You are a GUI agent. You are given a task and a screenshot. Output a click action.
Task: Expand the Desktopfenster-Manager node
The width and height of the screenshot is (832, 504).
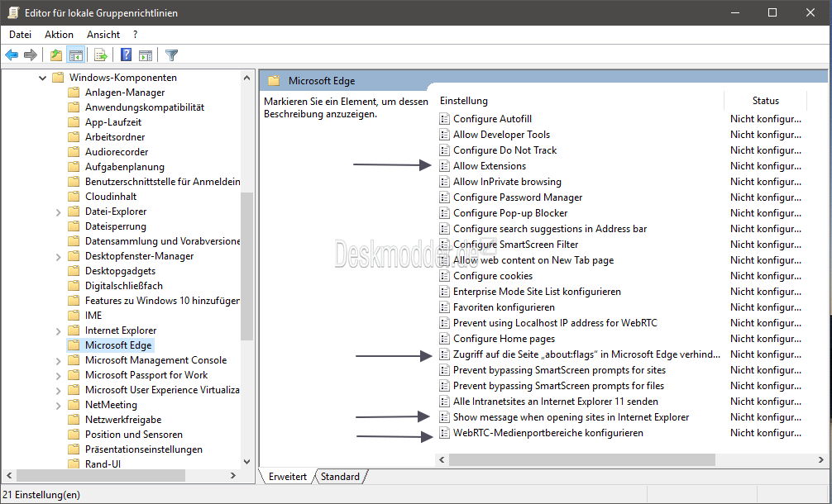click(x=59, y=256)
